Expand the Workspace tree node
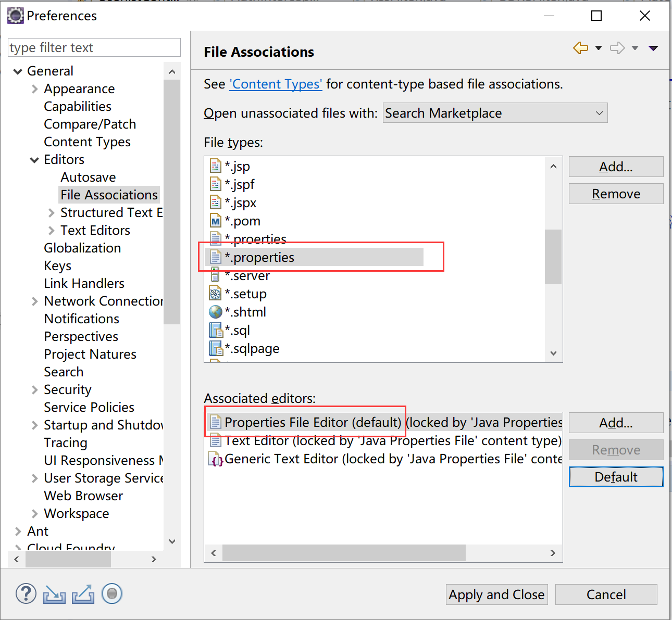The width and height of the screenshot is (672, 620). coord(35,514)
